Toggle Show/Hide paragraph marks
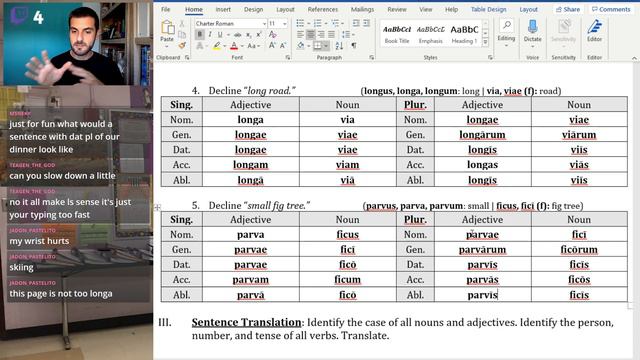 click(x=353, y=46)
